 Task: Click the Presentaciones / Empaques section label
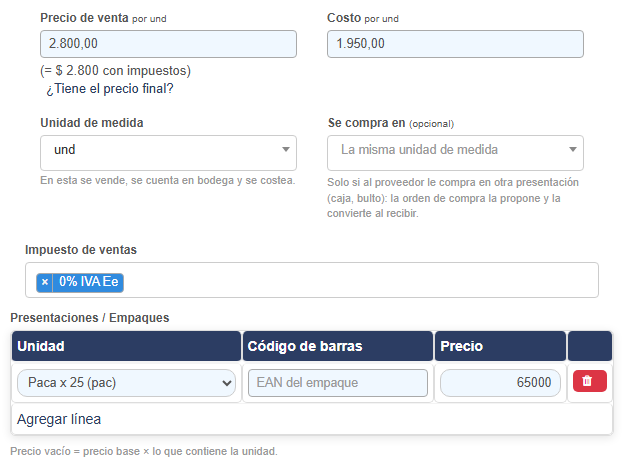[x=90, y=318]
